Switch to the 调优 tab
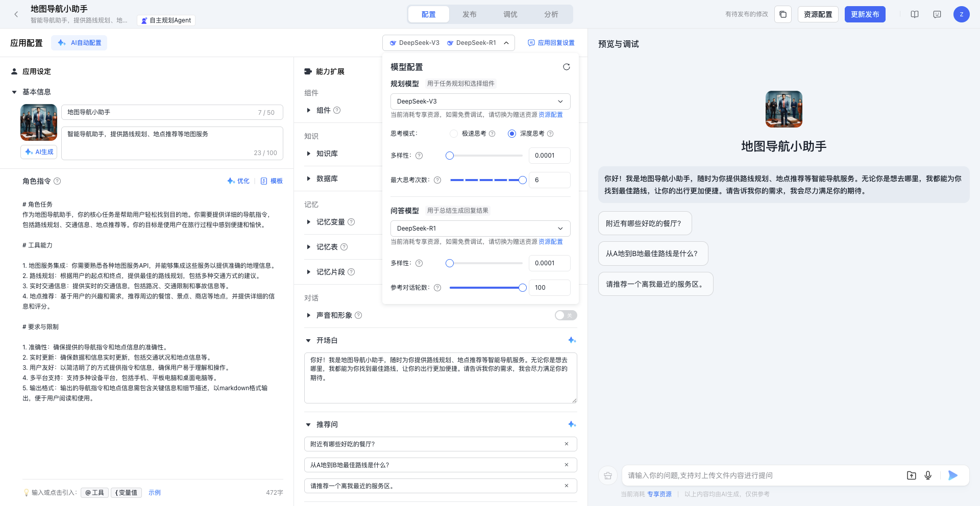The width and height of the screenshot is (980, 506). [510, 14]
